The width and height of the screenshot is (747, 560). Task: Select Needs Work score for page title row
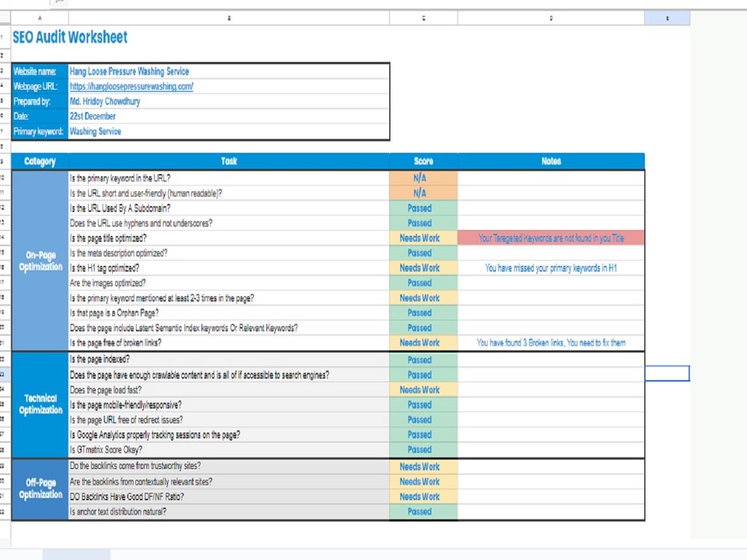(x=424, y=238)
